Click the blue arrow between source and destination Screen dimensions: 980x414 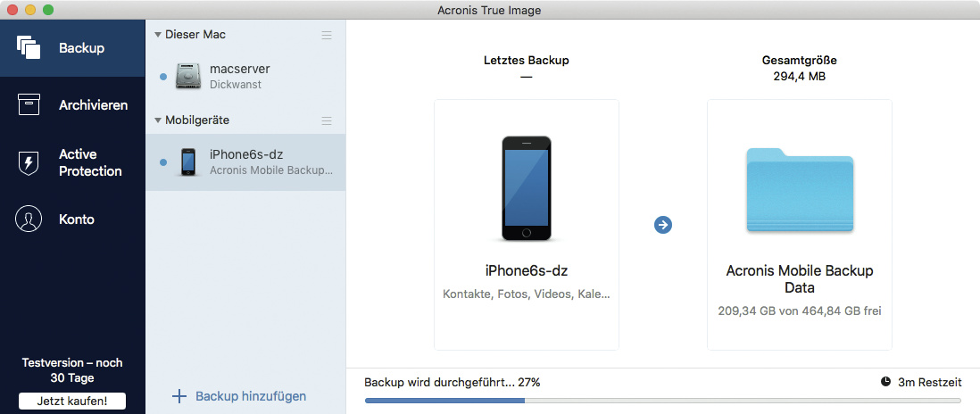click(663, 224)
